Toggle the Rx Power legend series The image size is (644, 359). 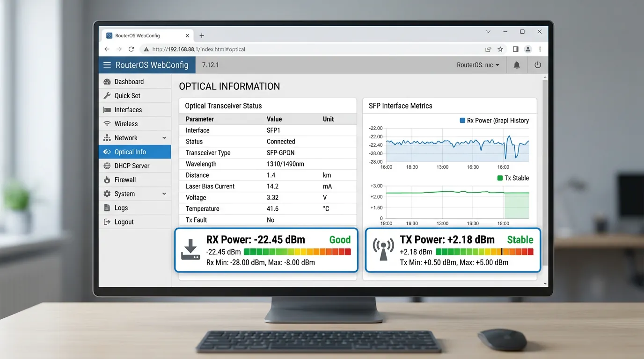click(x=494, y=121)
